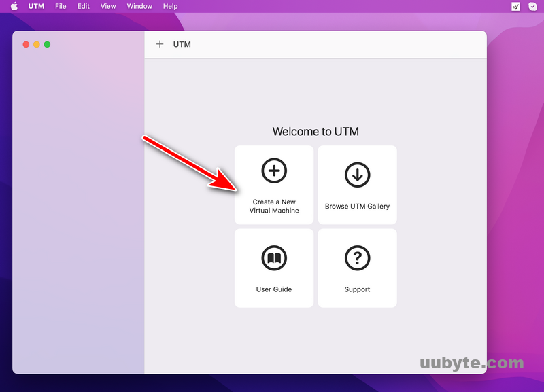Viewport: 544px width, 392px height.
Task: Click the square status icon in menu bar
Action: [515, 6]
